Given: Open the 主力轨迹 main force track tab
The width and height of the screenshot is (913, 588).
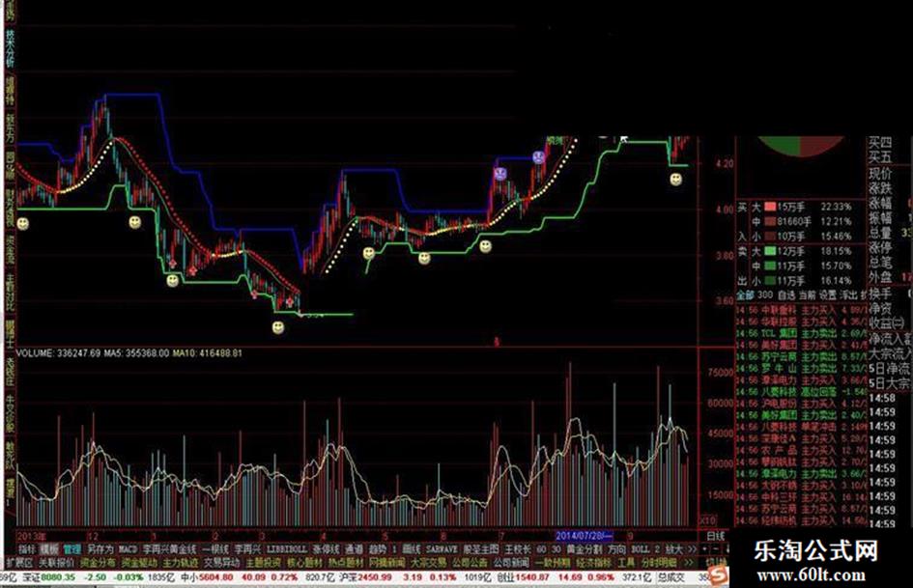Looking at the screenshot, I should pos(181,563).
